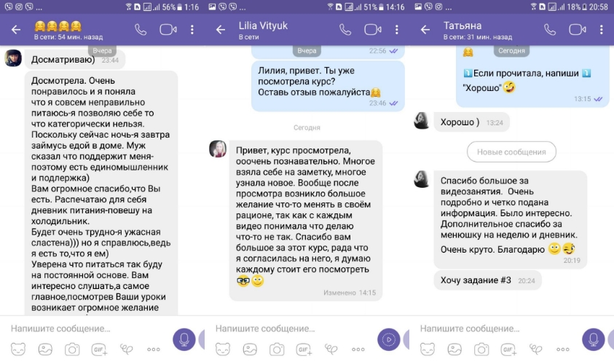The width and height of the screenshot is (614, 364).
Task: Tap video message button in Lilia chat
Action: 388,339
